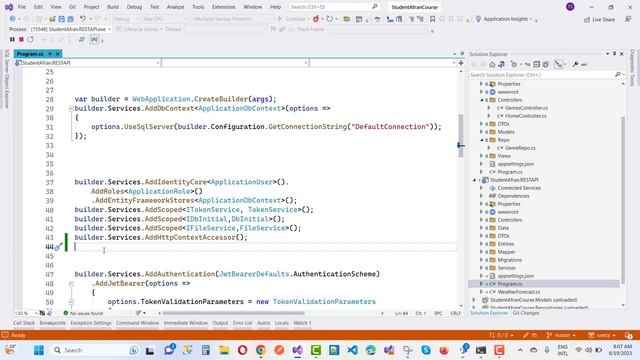Open the Immediate Window tab

pos(186,323)
